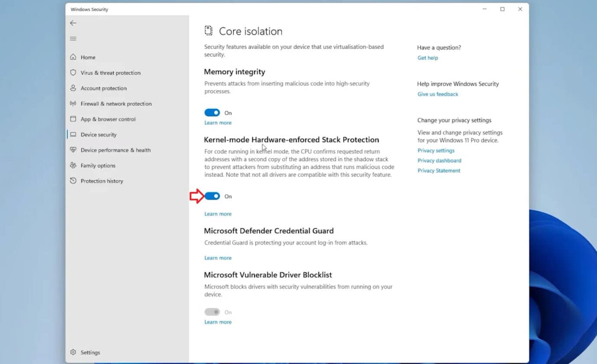The image size is (597, 364).
Task: Select Device performance & health heart icon
Action: click(73, 150)
